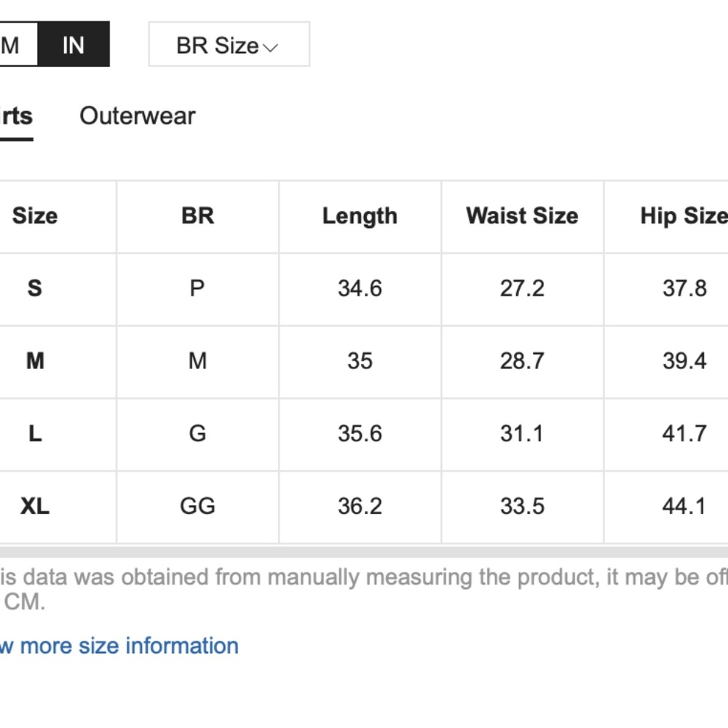Click the P value in the BR column
This screenshot has height=728, width=728.
pos(197,288)
